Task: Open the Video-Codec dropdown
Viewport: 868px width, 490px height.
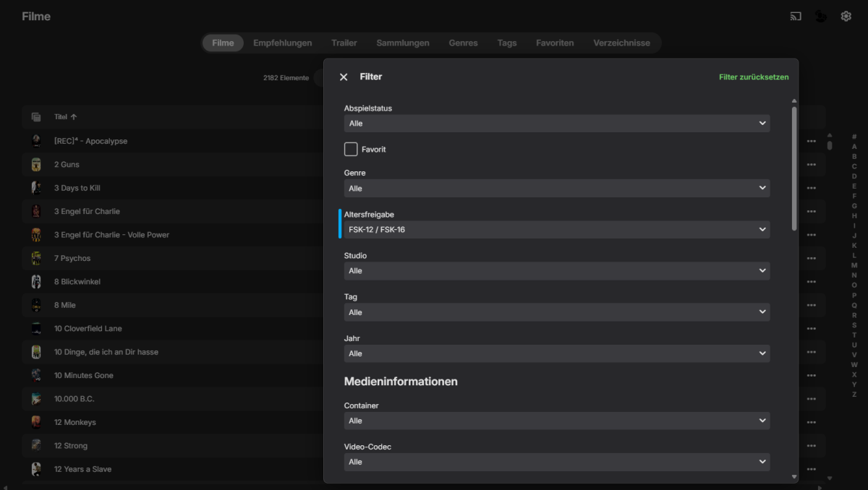Action: 556,462
